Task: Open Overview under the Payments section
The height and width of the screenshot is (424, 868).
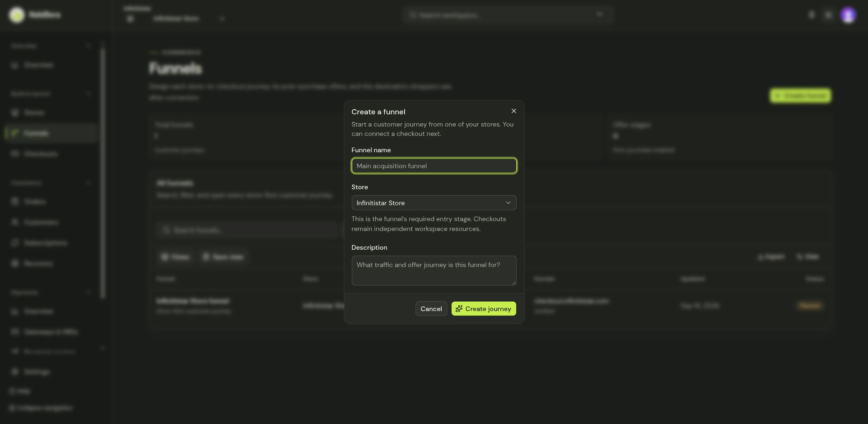Action: click(x=52, y=311)
